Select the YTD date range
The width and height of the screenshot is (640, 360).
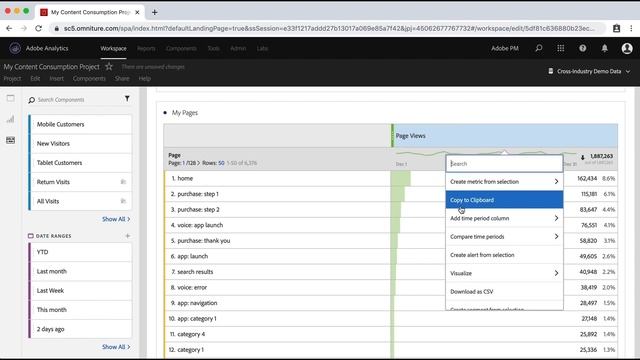tap(80, 252)
